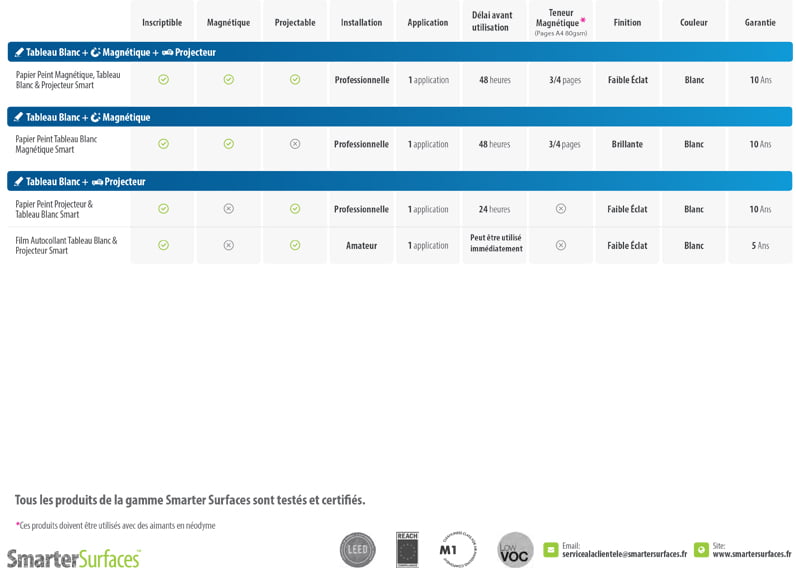The image size is (796, 569).
Task: Open the www.smartersurfaces.fr website link
Action: (752, 554)
